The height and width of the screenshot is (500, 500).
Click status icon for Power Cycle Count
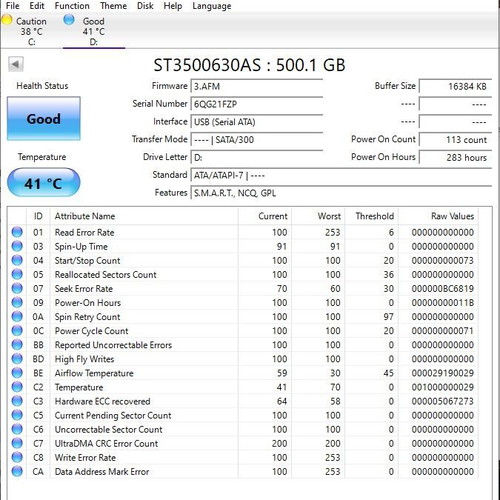click(17, 330)
